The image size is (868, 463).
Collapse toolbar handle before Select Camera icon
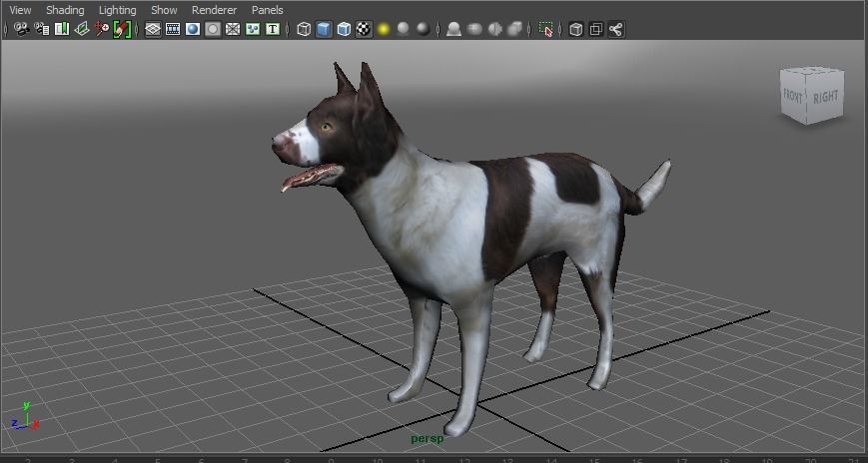coord(6,29)
